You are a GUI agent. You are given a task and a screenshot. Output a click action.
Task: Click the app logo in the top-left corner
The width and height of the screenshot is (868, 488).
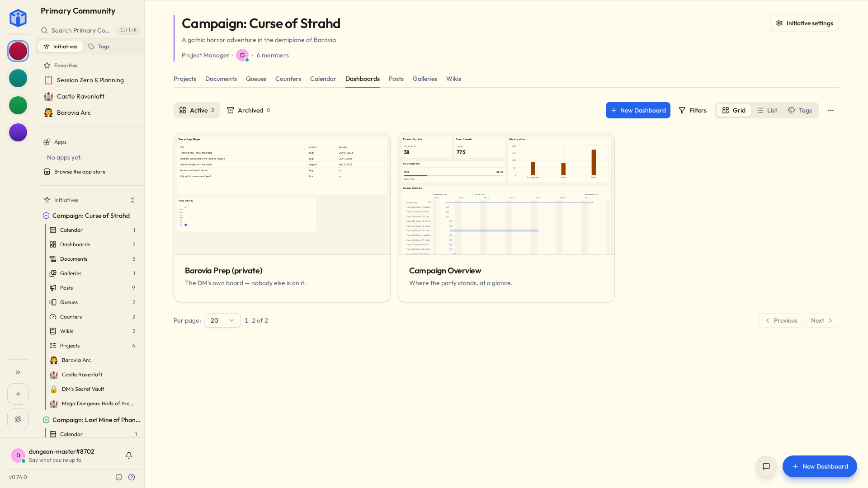[18, 18]
